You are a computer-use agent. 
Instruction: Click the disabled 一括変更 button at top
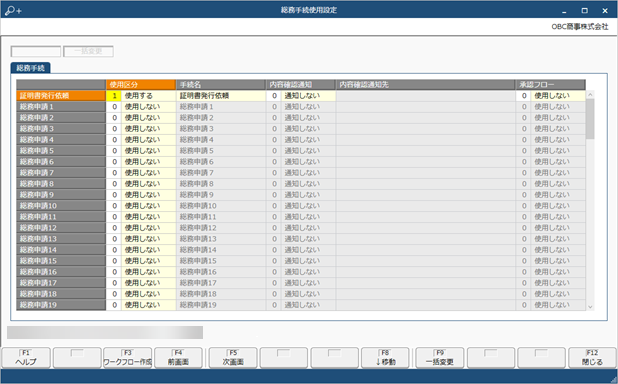click(88, 51)
